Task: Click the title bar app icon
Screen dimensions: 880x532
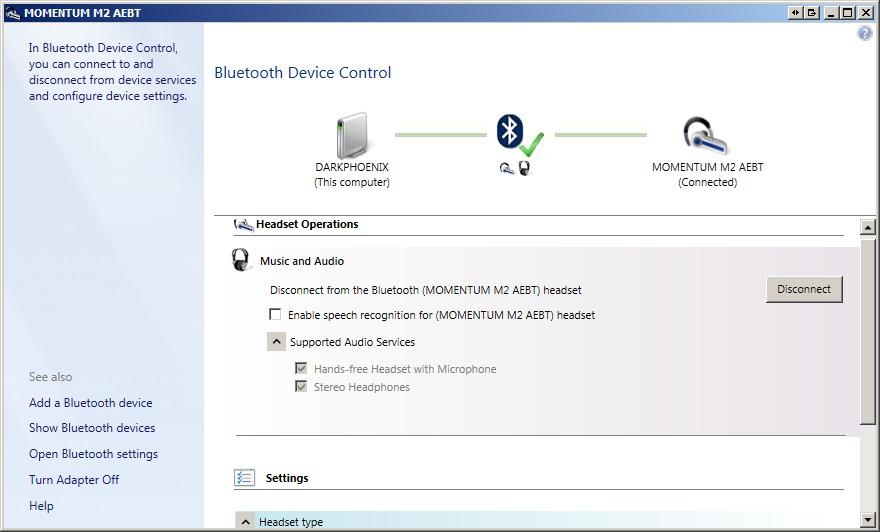Action: coord(12,13)
